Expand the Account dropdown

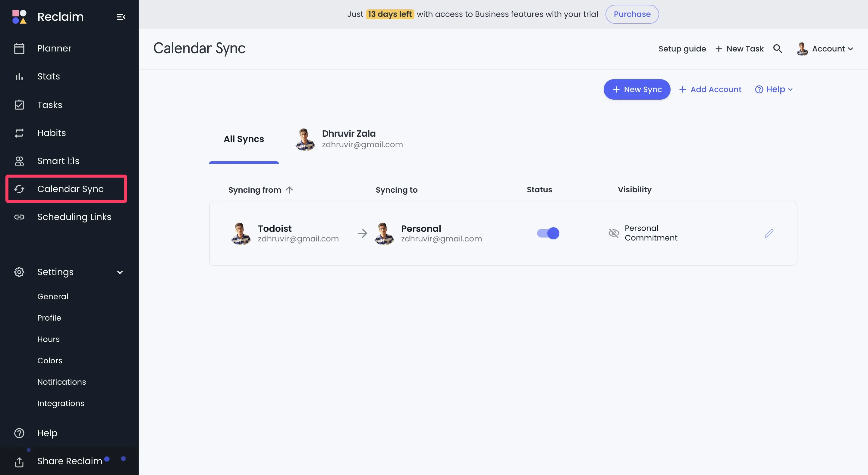(825, 49)
